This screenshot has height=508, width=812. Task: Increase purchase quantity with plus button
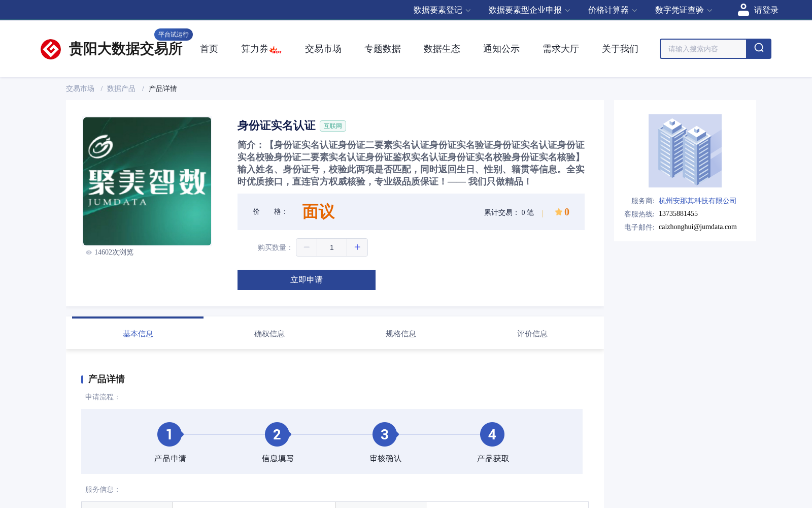coord(357,247)
